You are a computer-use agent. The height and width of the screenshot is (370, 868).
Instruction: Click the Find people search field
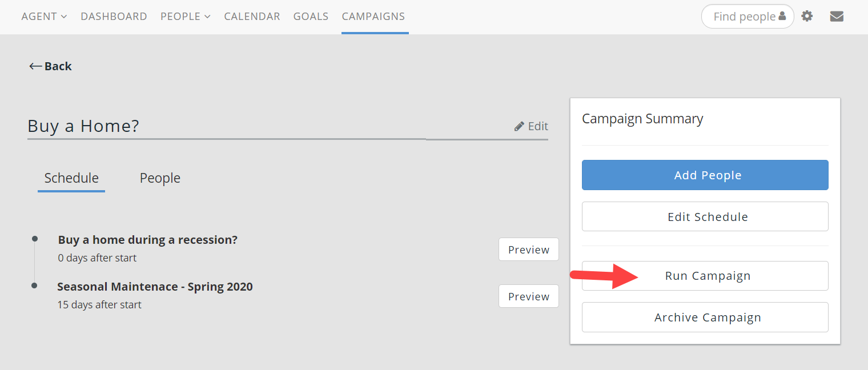(x=748, y=17)
